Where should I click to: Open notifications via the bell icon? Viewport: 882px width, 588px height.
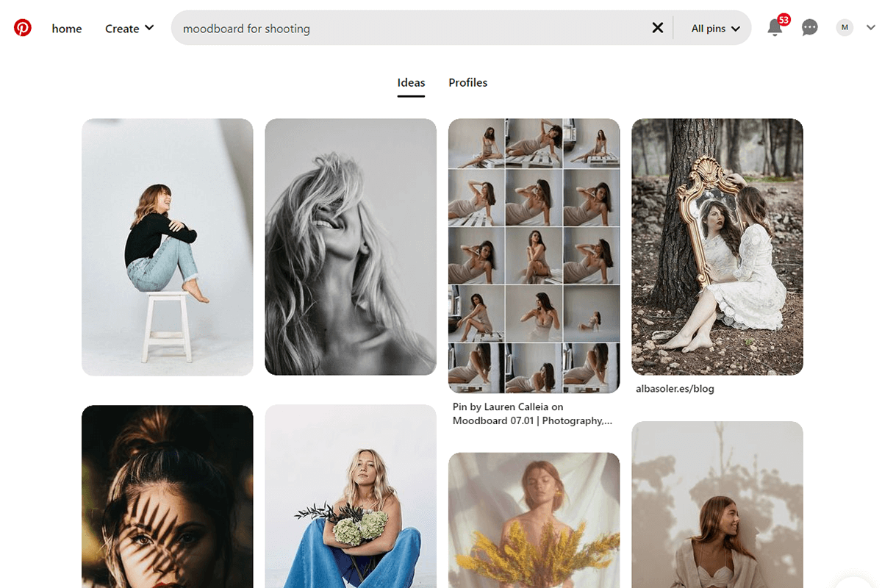[775, 28]
